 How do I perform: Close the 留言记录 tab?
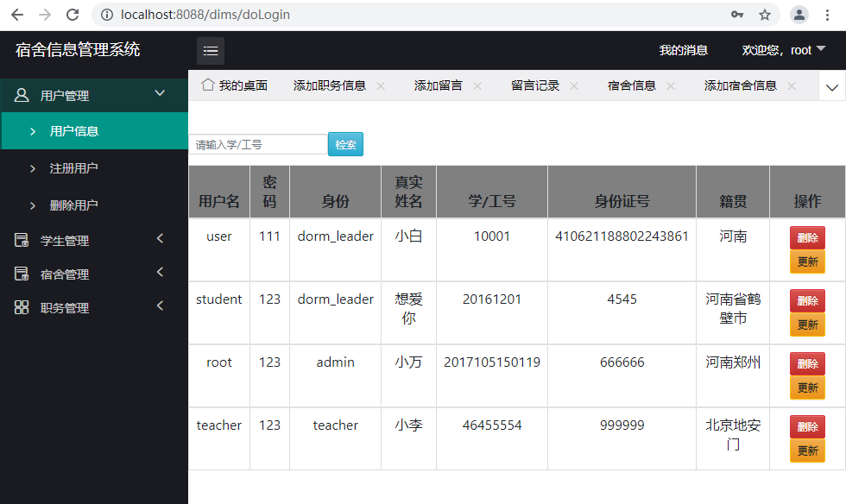[x=574, y=85]
